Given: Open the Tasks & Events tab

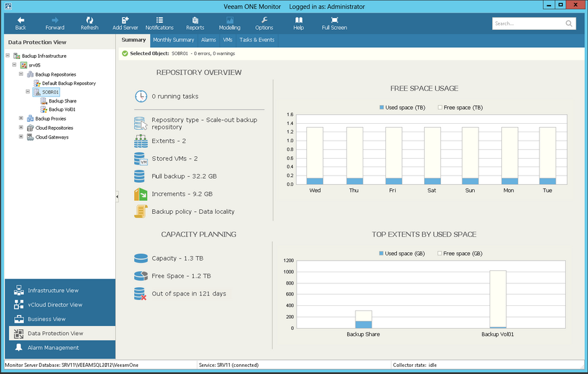Looking at the screenshot, I should 257,40.
